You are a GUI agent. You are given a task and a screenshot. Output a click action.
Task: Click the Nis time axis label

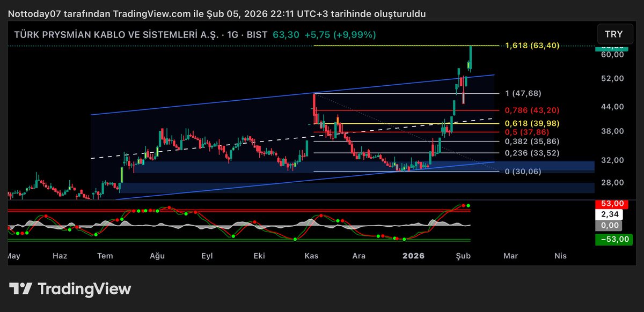click(560, 256)
